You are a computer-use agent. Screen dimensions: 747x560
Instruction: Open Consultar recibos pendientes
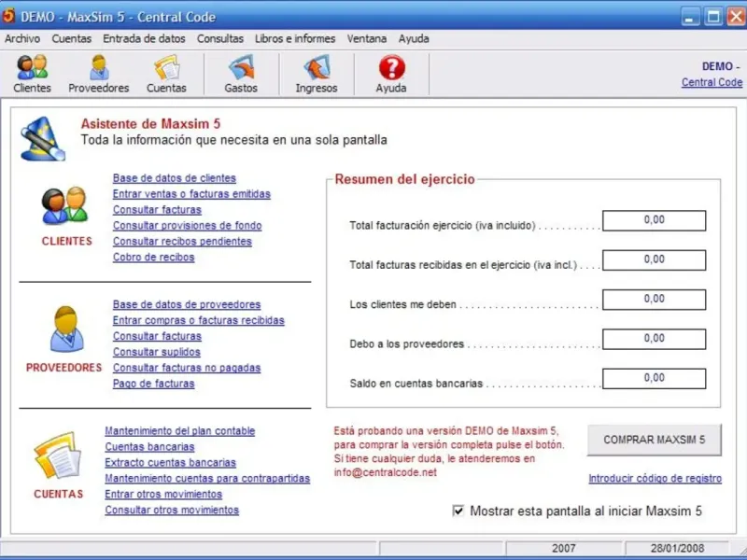pyautogui.click(x=182, y=241)
